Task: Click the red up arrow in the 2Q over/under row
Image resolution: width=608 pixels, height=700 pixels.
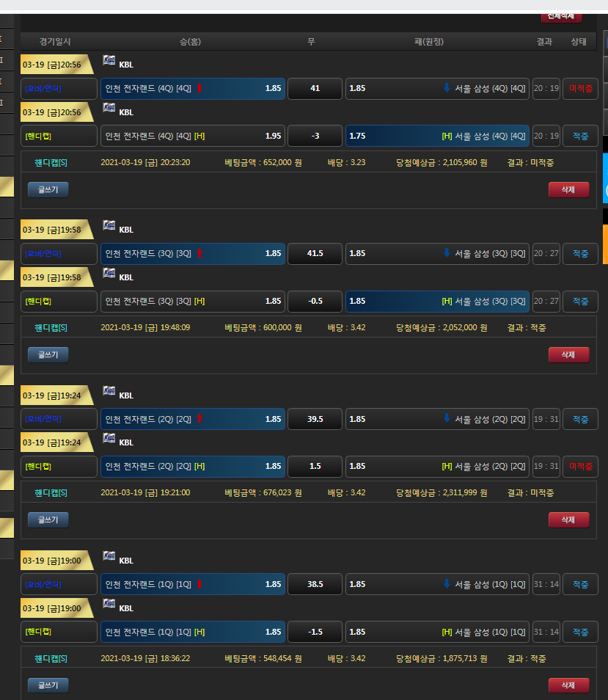Action: (x=199, y=419)
